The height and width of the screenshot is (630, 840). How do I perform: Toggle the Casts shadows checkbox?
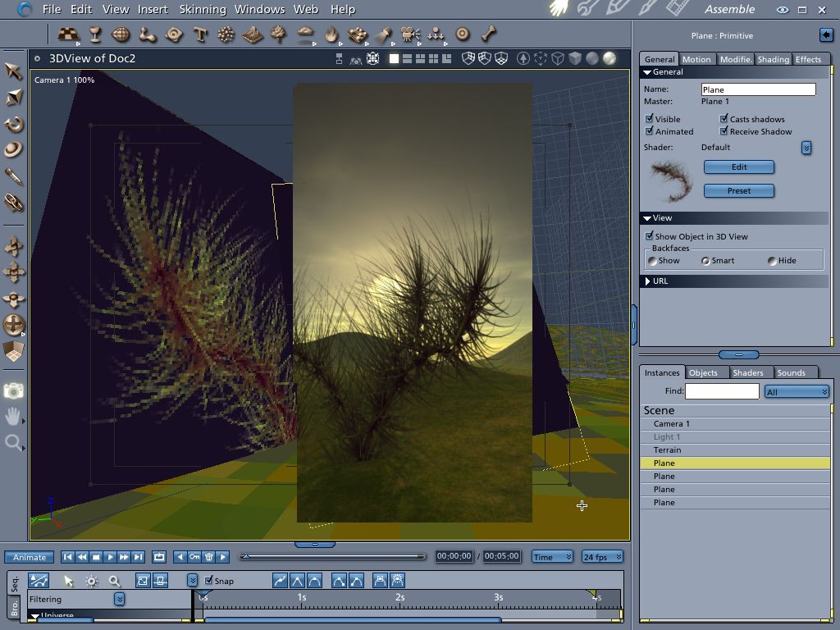[724, 119]
